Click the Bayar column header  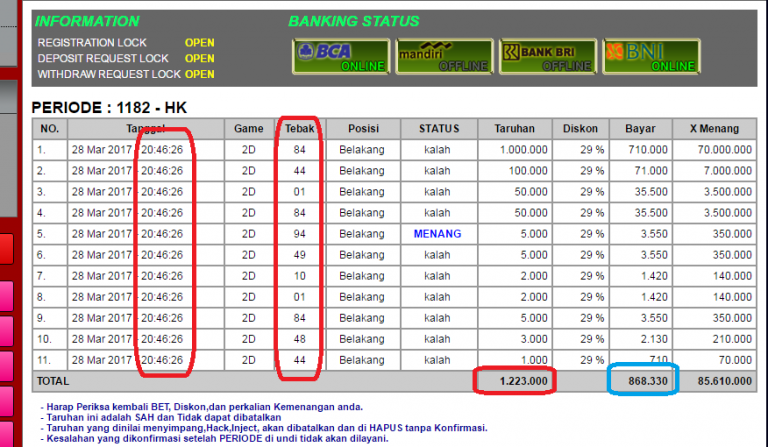[x=640, y=129]
